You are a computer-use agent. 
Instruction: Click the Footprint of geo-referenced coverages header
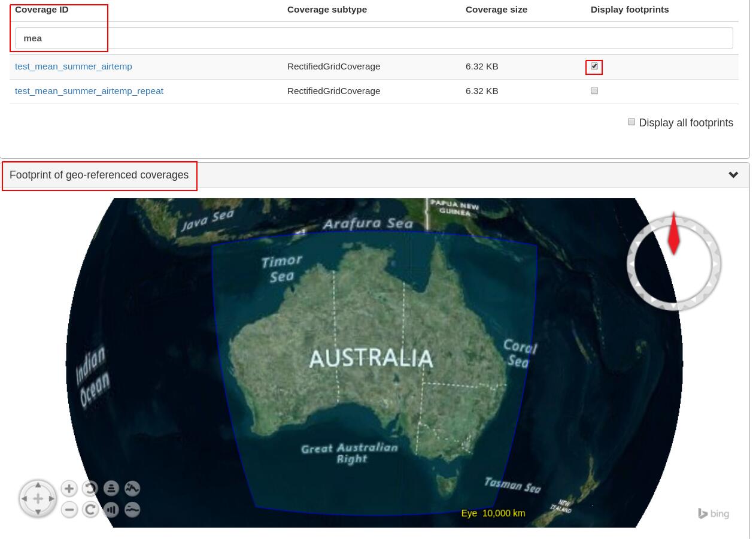[x=99, y=175]
